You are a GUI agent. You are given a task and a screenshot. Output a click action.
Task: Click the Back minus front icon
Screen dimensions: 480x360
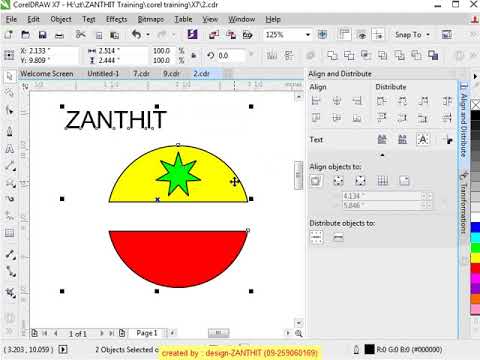(416, 55)
